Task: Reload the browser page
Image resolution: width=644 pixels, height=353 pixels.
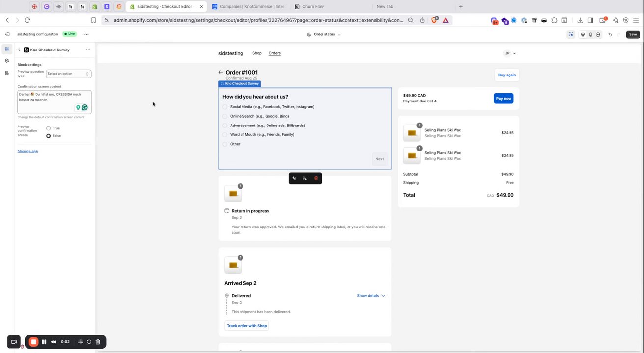Action: pos(27,20)
